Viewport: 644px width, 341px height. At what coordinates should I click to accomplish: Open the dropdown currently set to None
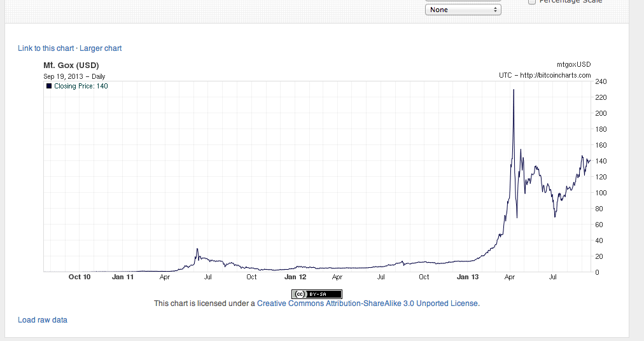pyautogui.click(x=463, y=10)
